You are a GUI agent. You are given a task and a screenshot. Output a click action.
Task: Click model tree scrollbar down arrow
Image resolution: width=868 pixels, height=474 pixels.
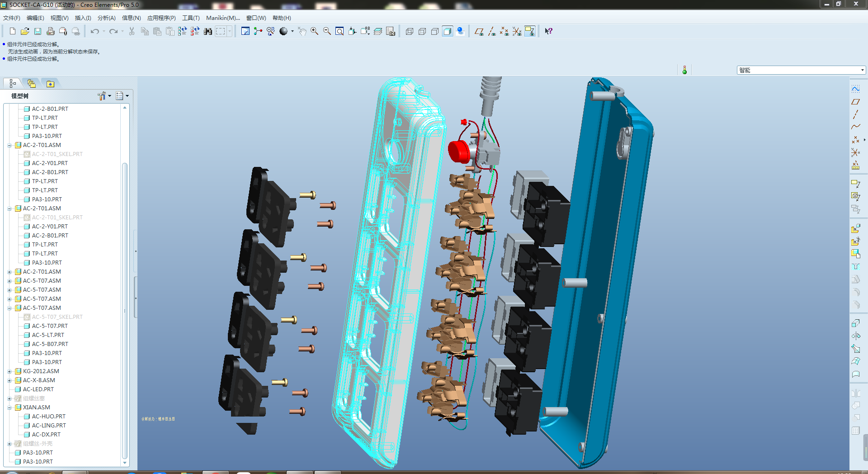point(125,463)
